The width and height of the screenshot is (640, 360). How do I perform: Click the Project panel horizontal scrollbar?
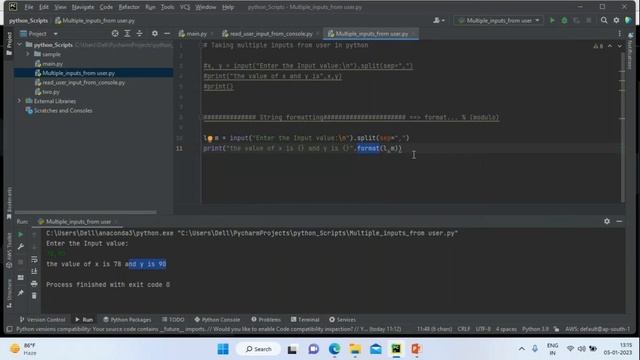[x=86, y=212]
